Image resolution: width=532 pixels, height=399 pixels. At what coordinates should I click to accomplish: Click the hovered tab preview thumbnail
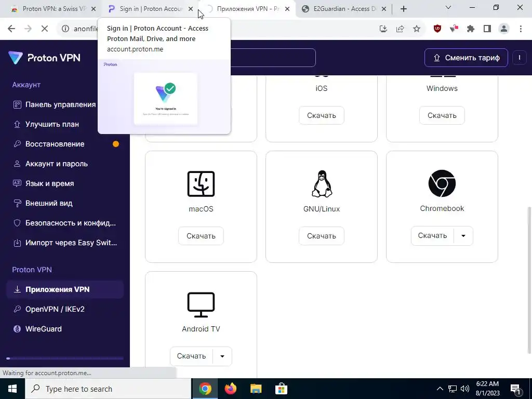point(164,97)
